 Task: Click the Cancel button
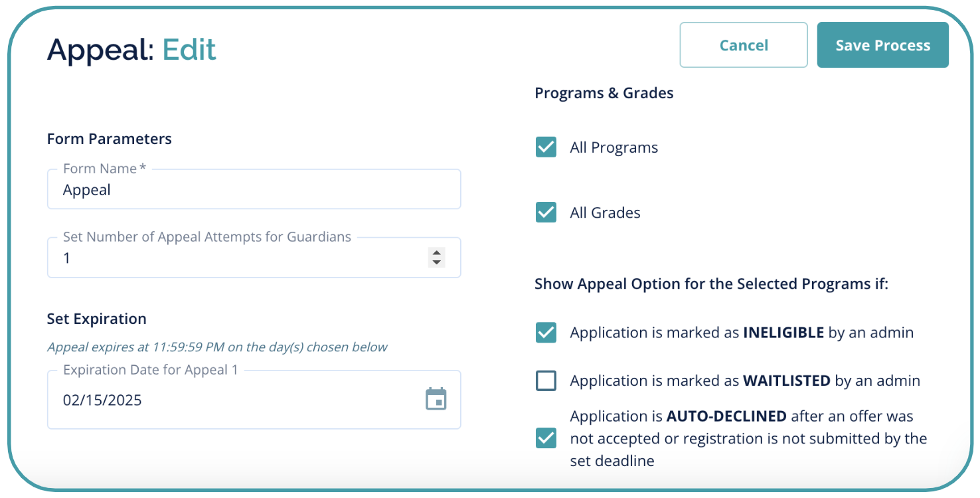click(744, 45)
